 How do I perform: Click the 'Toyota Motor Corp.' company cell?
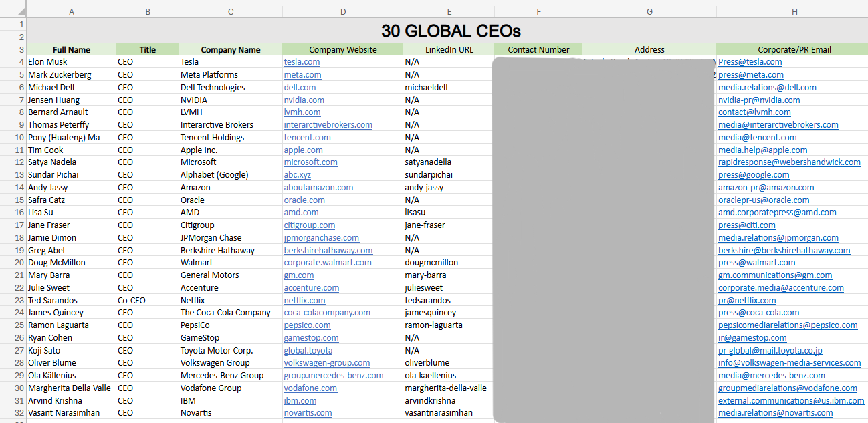(231, 350)
